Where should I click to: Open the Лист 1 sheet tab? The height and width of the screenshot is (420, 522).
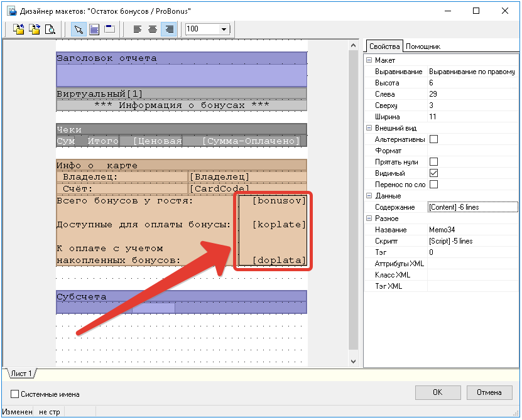click(21, 374)
